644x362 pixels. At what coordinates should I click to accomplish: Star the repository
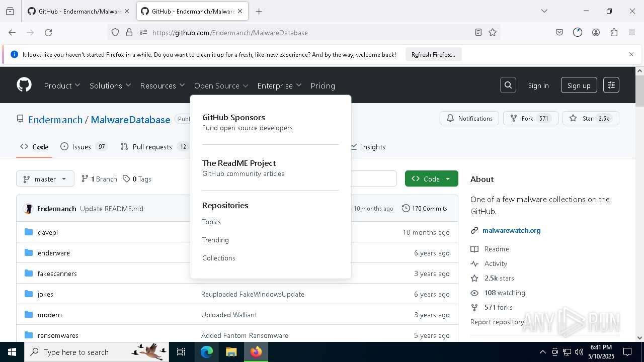pyautogui.click(x=591, y=118)
